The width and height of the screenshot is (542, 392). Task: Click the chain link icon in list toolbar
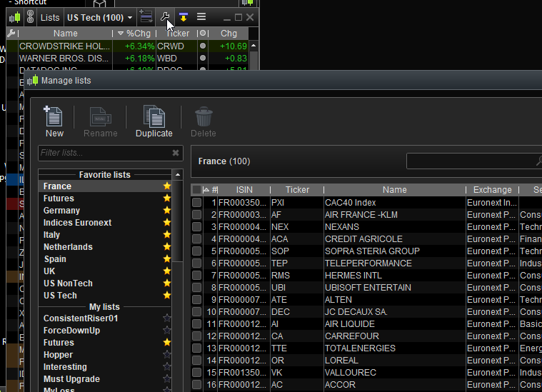[x=31, y=17]
